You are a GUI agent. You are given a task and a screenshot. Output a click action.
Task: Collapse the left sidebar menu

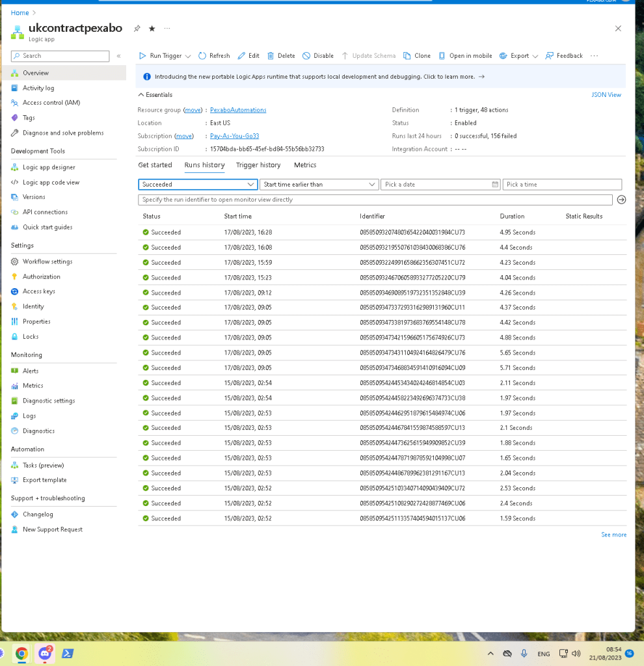tap(118, 56)
